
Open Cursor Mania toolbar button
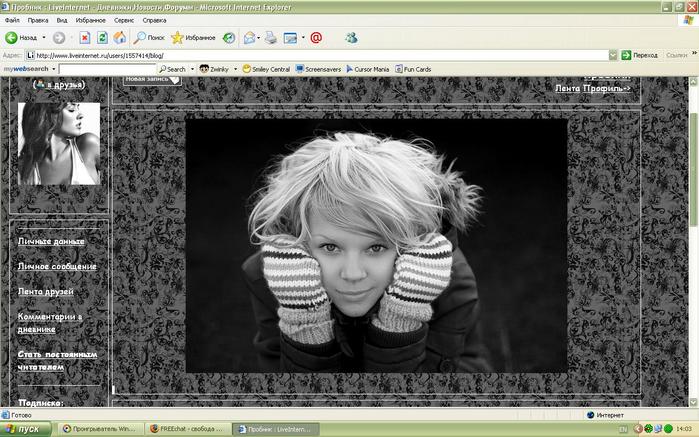click(368, 69)
